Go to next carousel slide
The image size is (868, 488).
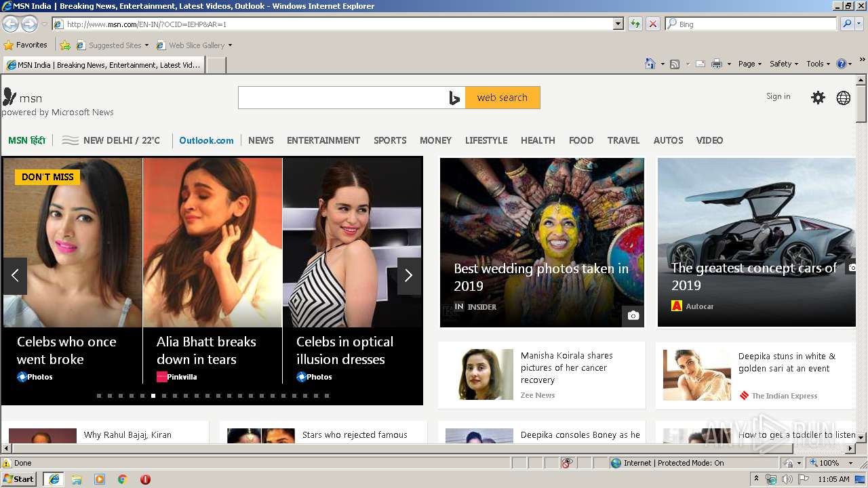409,276
